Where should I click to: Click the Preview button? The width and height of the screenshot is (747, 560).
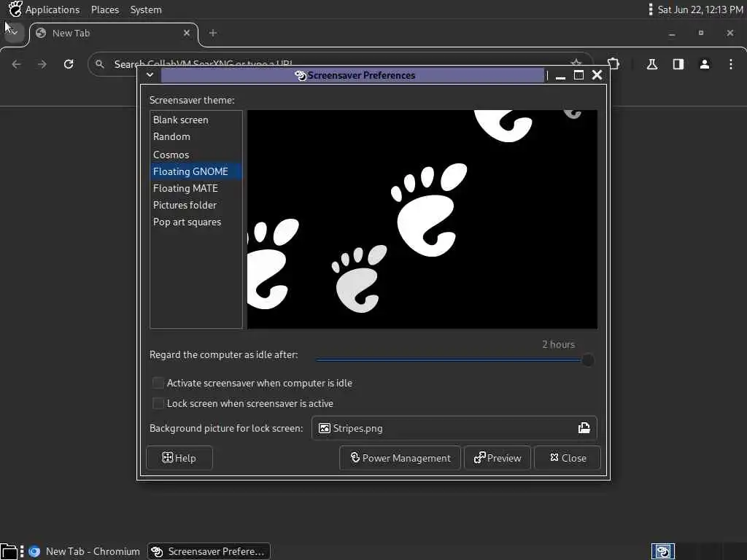(x=498, y=458)
